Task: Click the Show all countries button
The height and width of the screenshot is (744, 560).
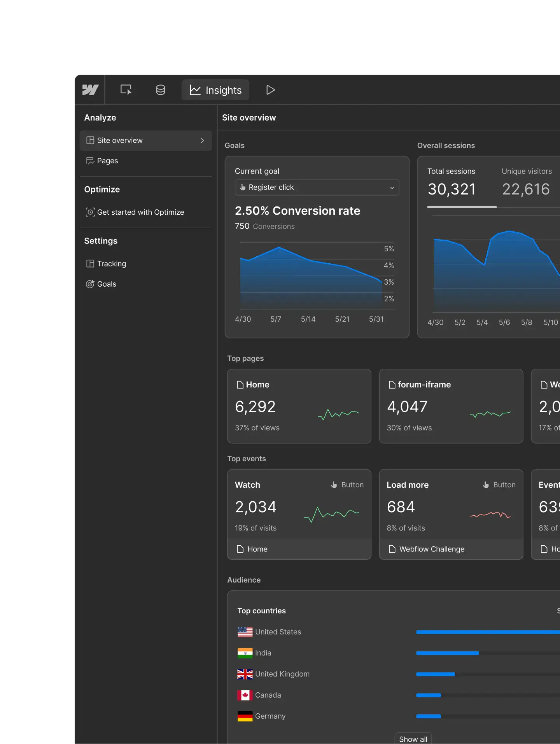Action: click(413, 739)
